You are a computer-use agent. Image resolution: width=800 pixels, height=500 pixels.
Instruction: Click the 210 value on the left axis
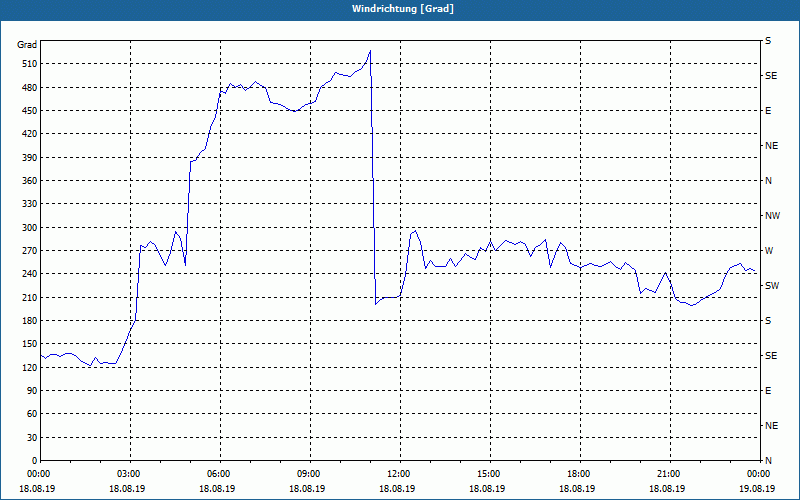(30, 297)
